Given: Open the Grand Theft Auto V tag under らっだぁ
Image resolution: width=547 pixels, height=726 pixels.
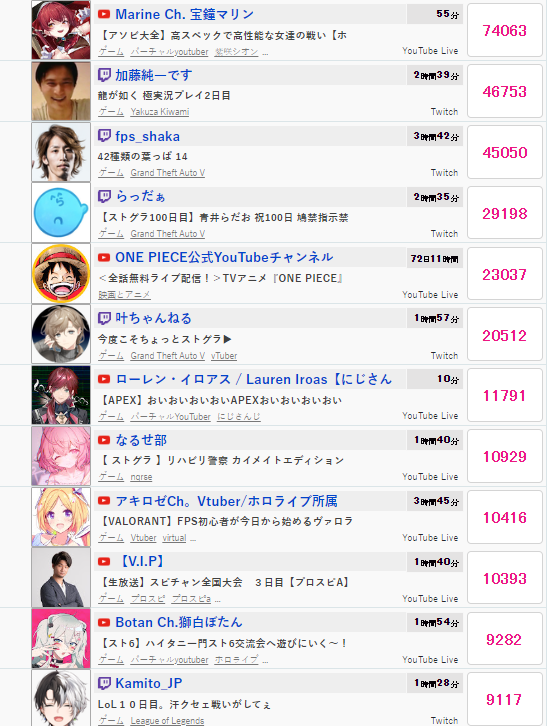Looking at the screenshot, I should pos(168,234).
